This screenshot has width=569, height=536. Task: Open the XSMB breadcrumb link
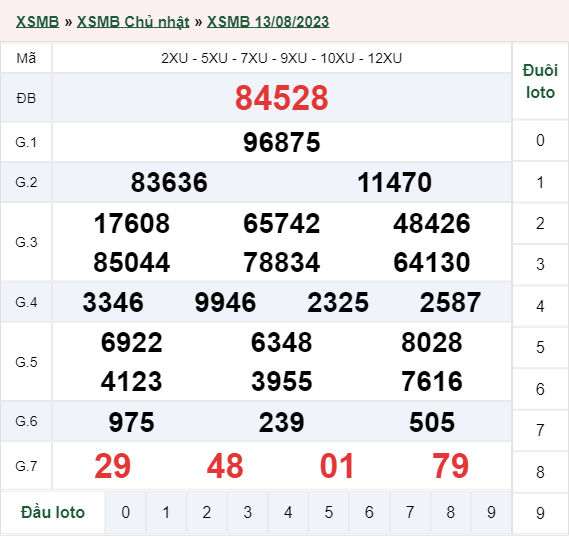[x=37, y=22]
